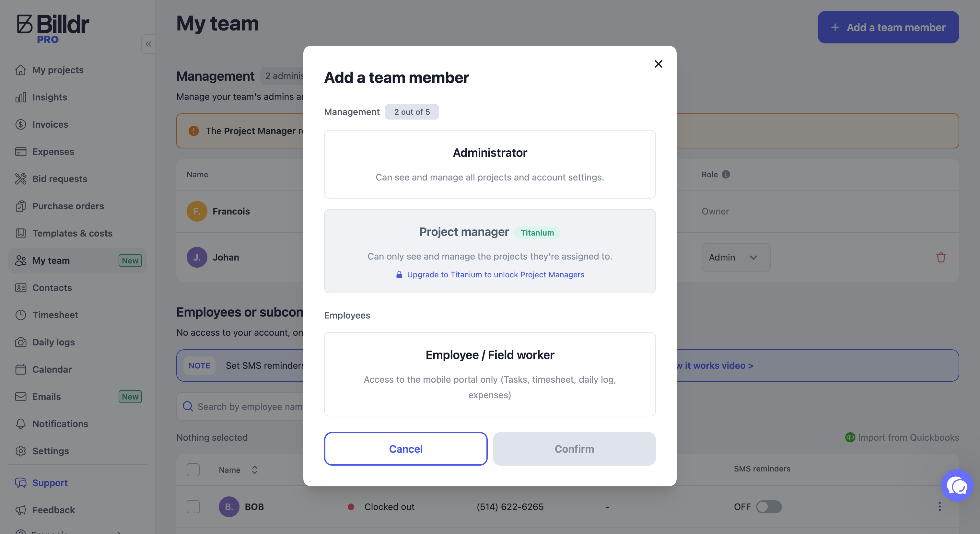Click the Insights bar chart icon
This screenshot has width=980, height=534.
point(20,97)
